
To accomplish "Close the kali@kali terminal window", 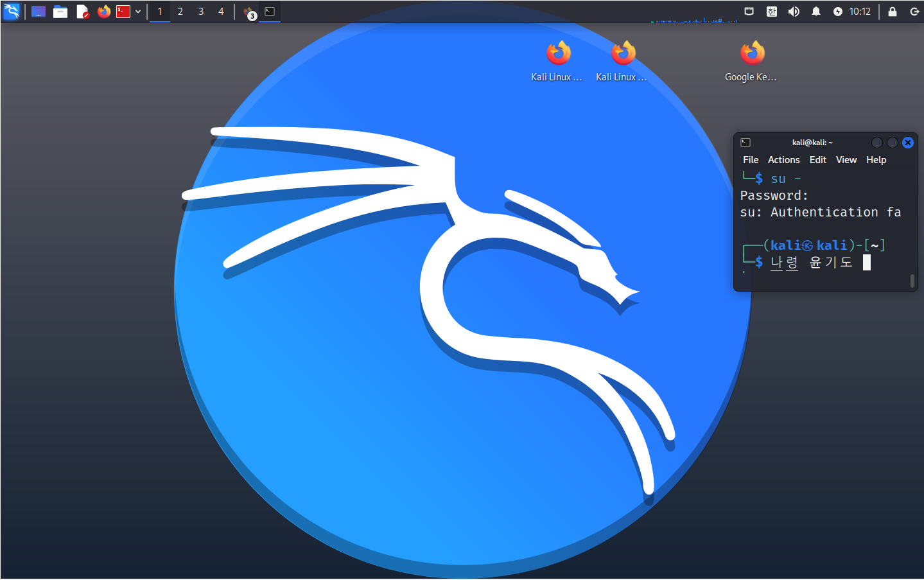I will tap(908, 143).
